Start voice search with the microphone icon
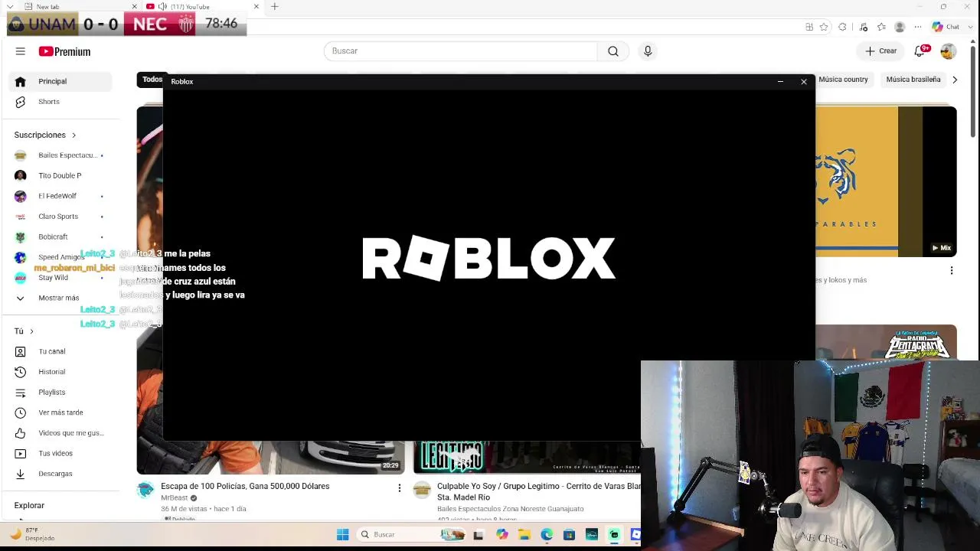This screenshot has height=551, width=980. (648, 51)
